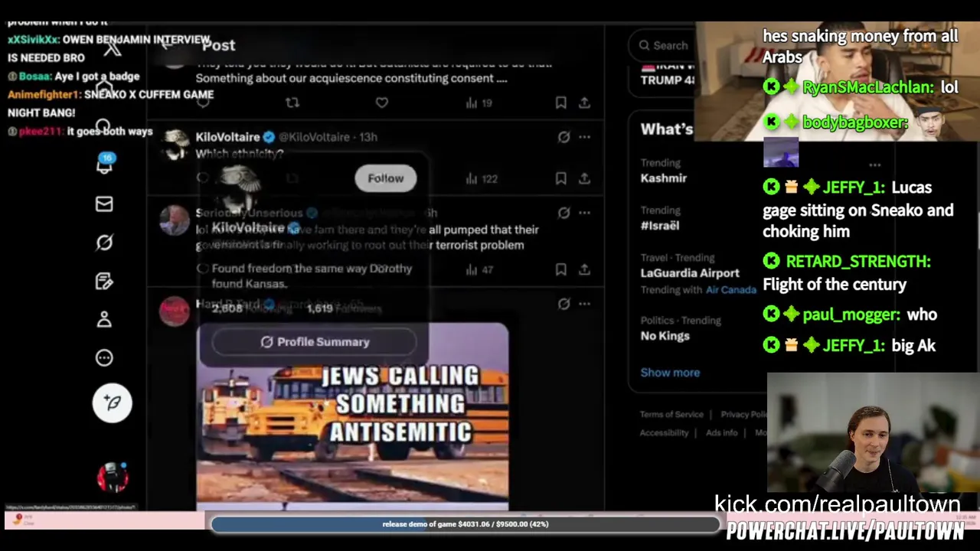Screen dimensions: 980x551
Task: Open more options on SeriouslyUnserious post
Action: (x=585, y=213)
